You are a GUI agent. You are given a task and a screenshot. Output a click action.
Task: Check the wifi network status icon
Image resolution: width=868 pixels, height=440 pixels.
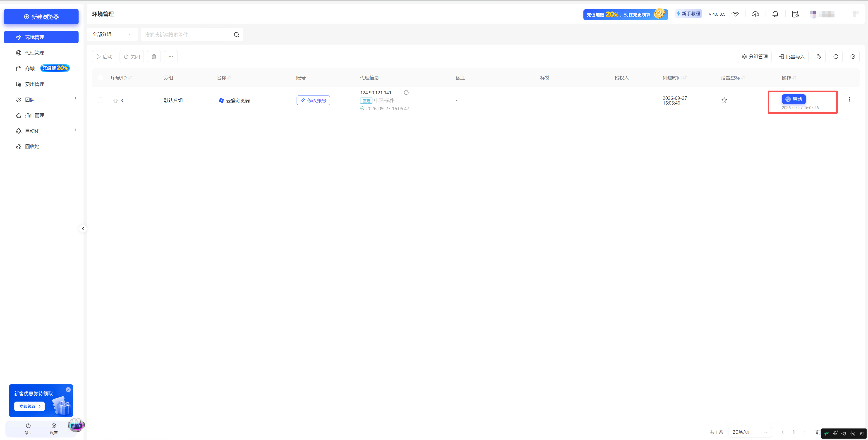735,14
